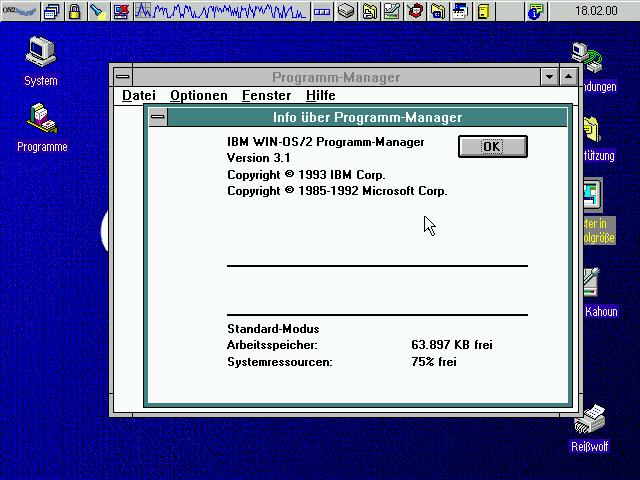Click the 'Info über Programm-Manager' title bar
This screenshot has width=640, height=480.
coord(367,118)
